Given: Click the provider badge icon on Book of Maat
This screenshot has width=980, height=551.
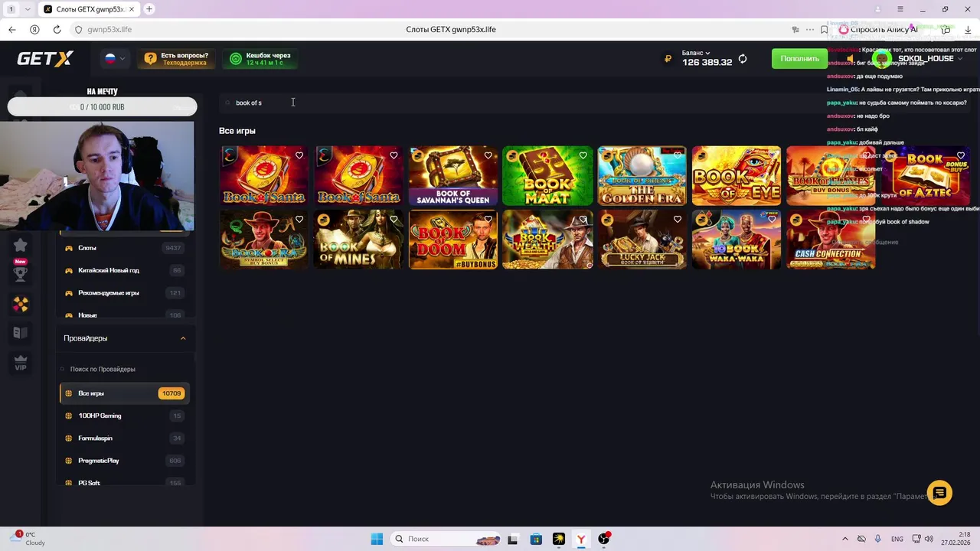Looking at the screenshot, I should pyautogui.click(x=512, y=155).
